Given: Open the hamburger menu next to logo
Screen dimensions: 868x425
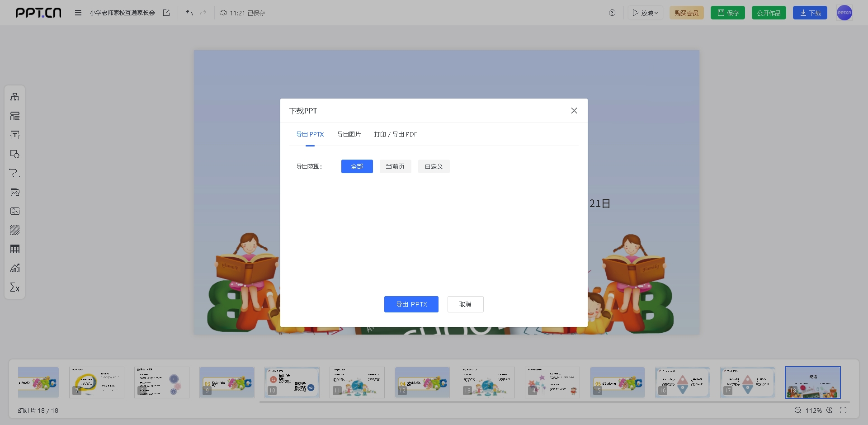Looking at the screenshot, I should coord(78,13).
